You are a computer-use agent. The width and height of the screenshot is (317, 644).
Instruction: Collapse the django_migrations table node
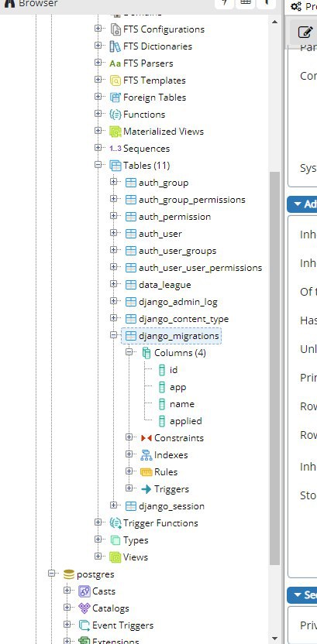pos(113,335)
